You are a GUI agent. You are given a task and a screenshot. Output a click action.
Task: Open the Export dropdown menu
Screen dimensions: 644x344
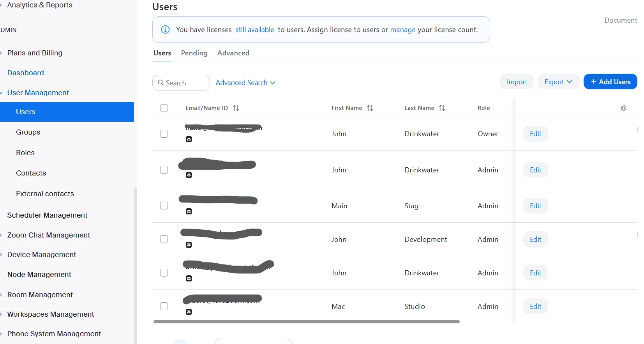coord(559,82)
